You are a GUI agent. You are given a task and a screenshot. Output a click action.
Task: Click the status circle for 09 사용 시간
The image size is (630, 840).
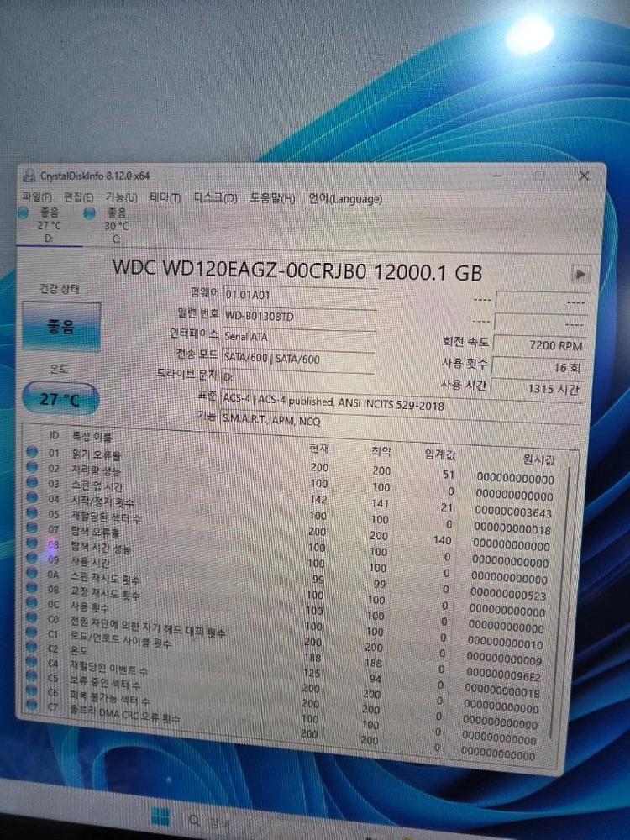[x=32, y=558]
